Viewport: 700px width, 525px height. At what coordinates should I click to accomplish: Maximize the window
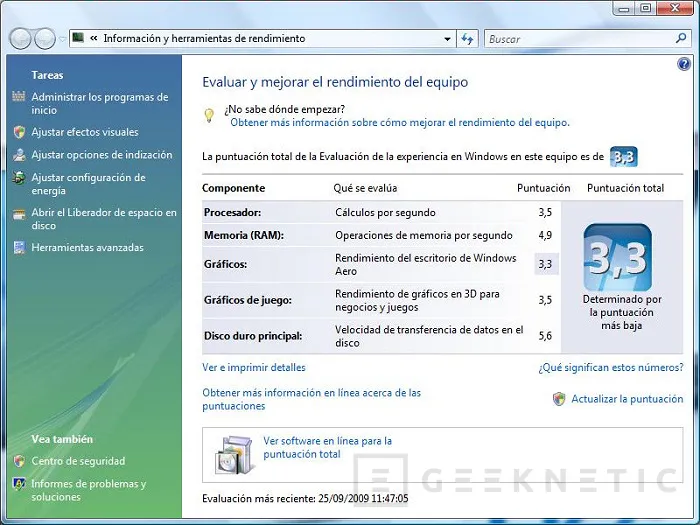646,8
